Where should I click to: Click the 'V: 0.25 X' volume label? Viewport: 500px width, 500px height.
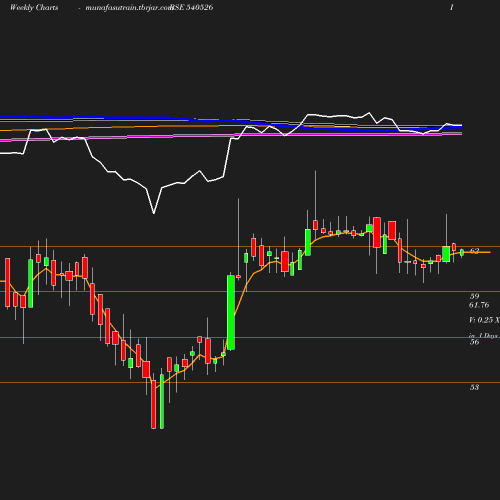[484, 320]
